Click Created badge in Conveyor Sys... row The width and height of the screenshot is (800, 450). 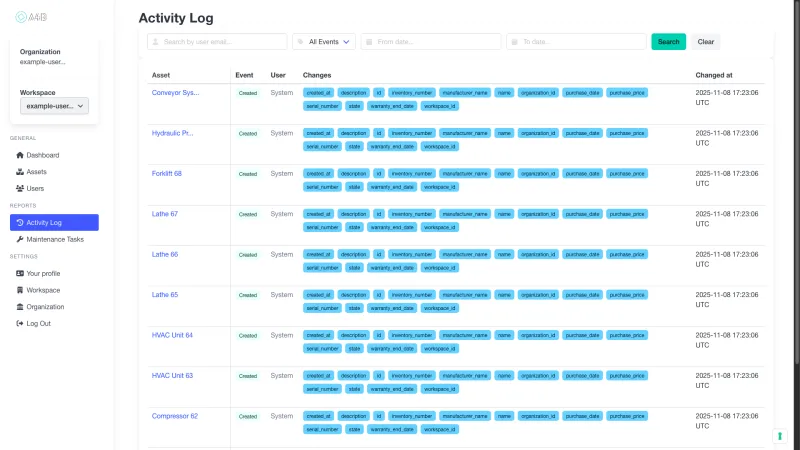coord(248,93)
